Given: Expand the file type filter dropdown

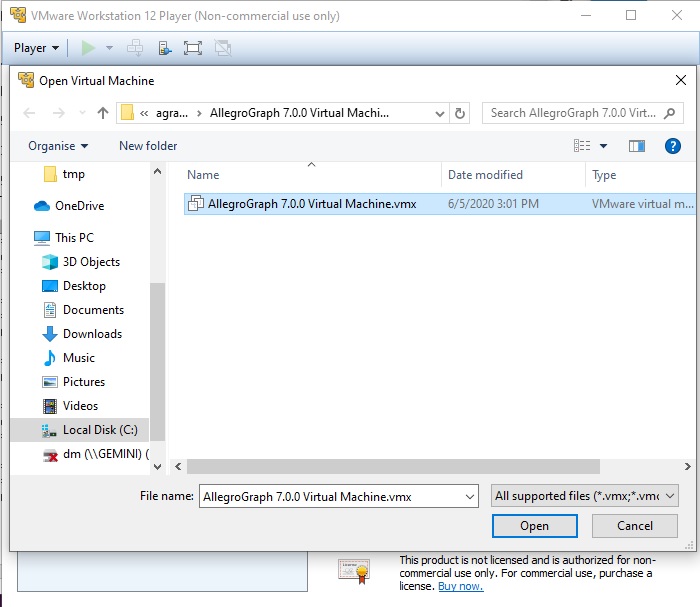Looking at the screenshot, I should 670,496.
